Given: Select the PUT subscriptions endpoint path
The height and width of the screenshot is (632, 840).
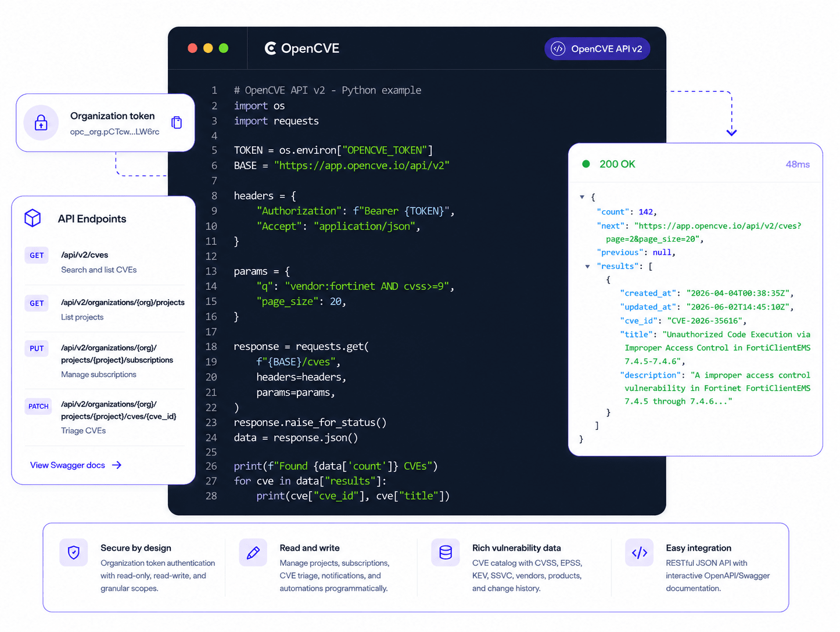Looking at the screenshot, I should 117,354.
